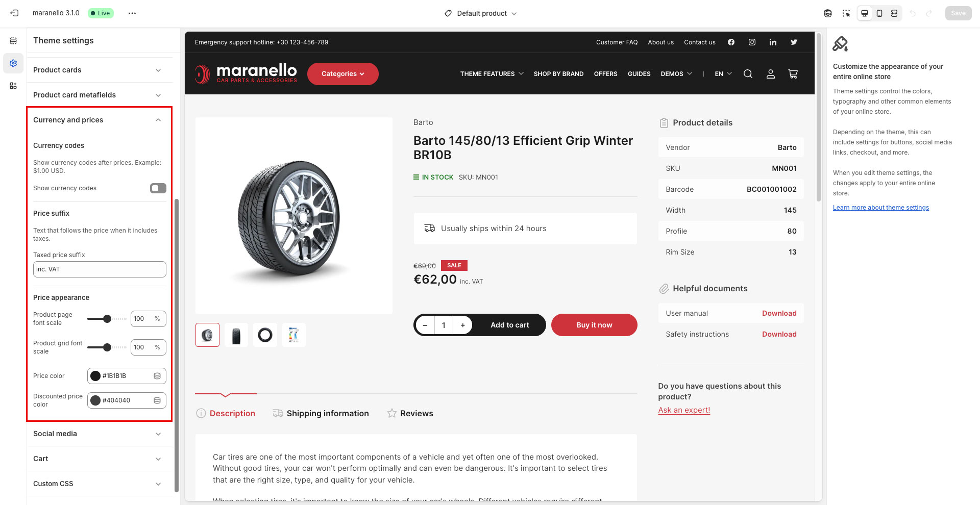980x505 pixels.
Task: Open the red Categories dropdown button
Action: (342, 74)
